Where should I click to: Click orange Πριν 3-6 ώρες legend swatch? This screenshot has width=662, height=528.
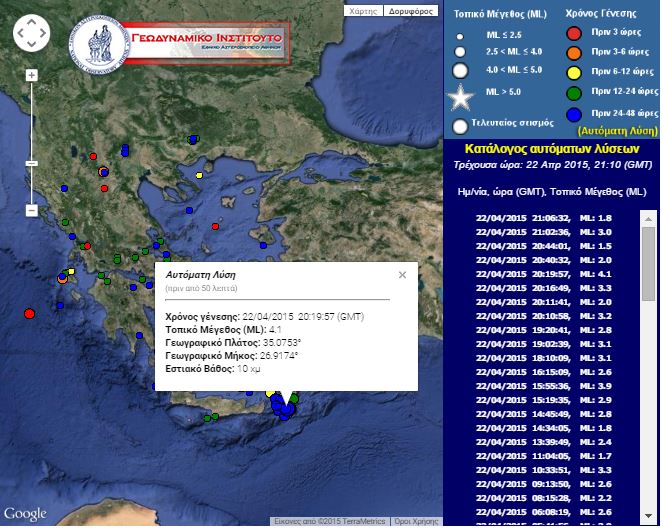574,53
